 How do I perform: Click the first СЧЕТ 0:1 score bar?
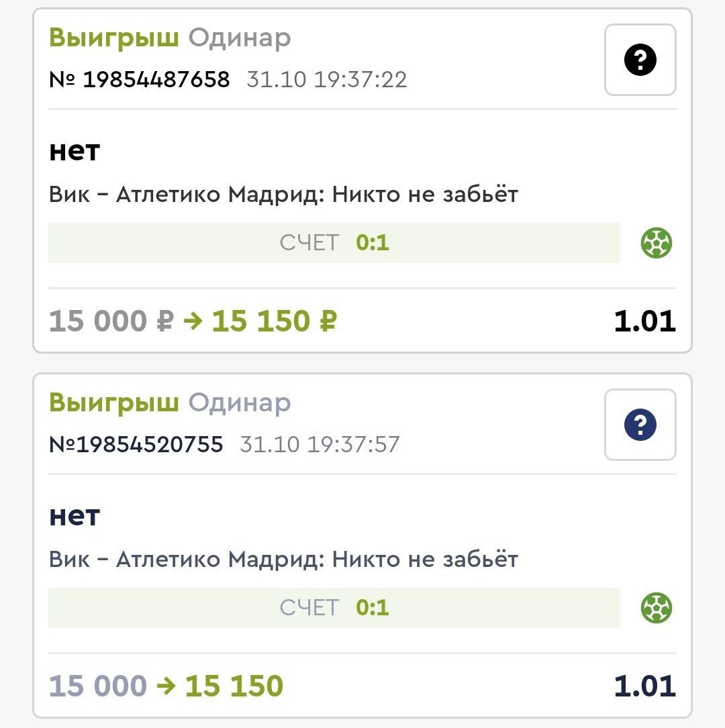click(334, 243)
